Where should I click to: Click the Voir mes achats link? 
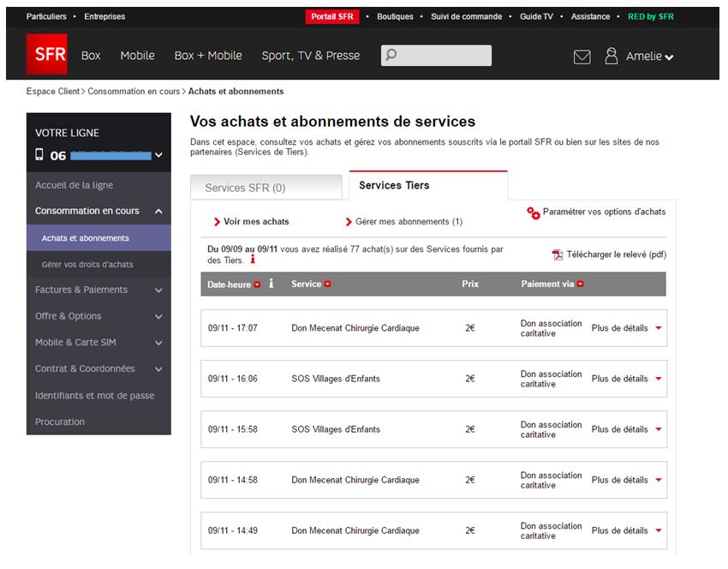255,220
